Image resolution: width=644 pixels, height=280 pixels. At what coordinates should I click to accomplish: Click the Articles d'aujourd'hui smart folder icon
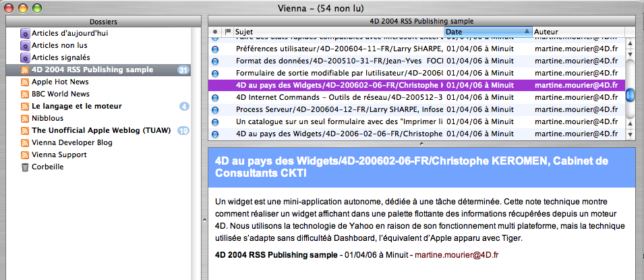pyautogui.click(x=25, y=33)
